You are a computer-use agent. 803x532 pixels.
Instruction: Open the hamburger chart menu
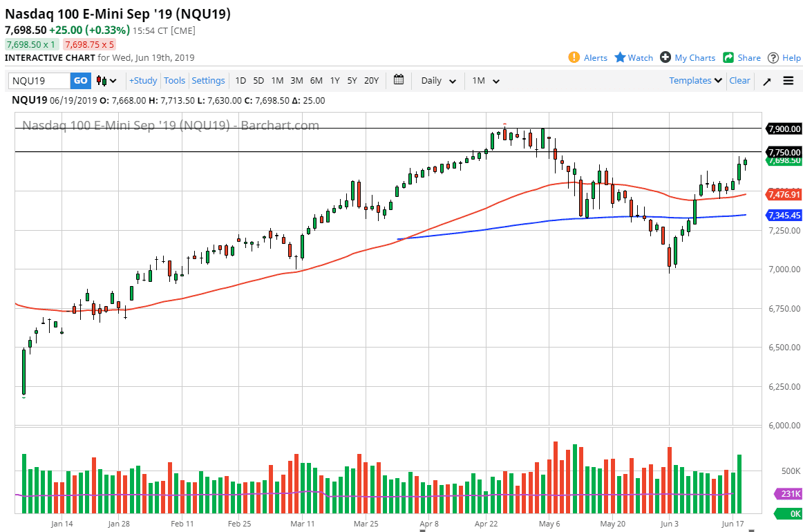click(788, 80)
